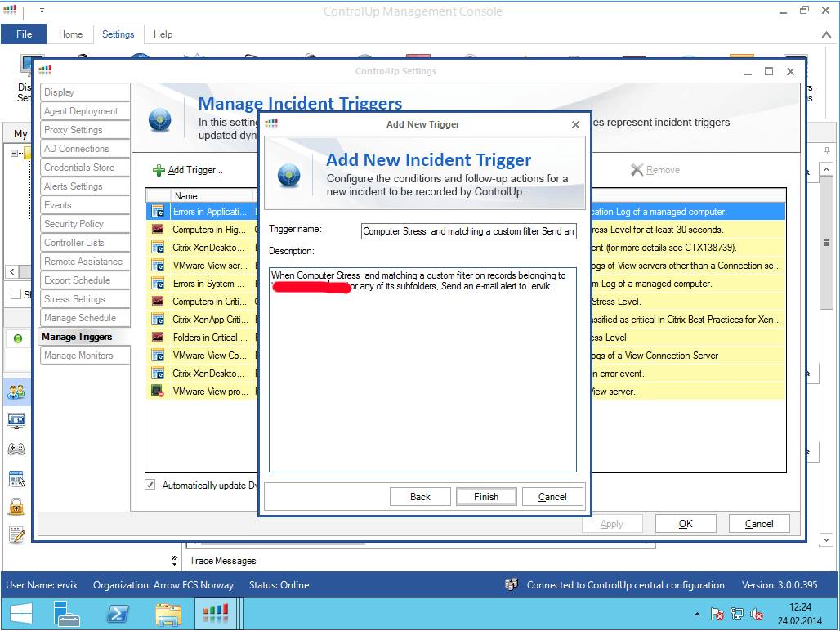This screenshot has height=631, width=840.
Task: Open Manage Schedule settings
Action: pyautogui.click(x=85, y=317)
